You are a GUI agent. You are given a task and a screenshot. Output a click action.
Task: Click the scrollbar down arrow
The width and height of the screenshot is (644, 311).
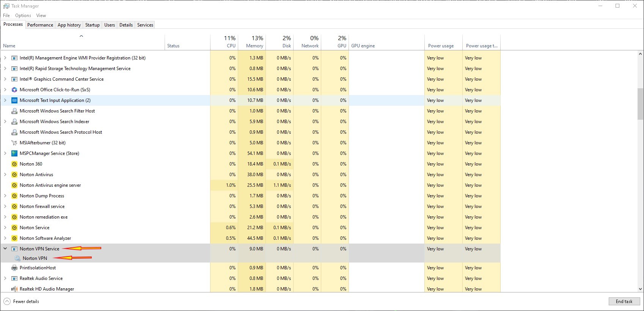tap(640, 289)
